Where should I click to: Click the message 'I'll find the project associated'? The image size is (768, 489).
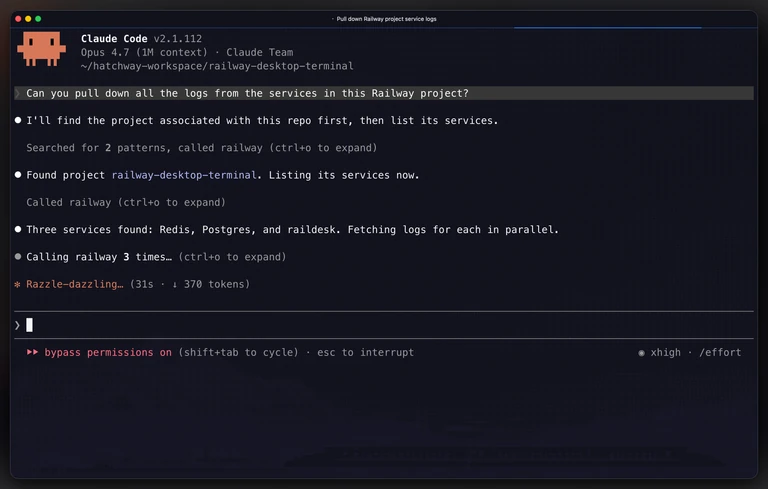[262, 121]
